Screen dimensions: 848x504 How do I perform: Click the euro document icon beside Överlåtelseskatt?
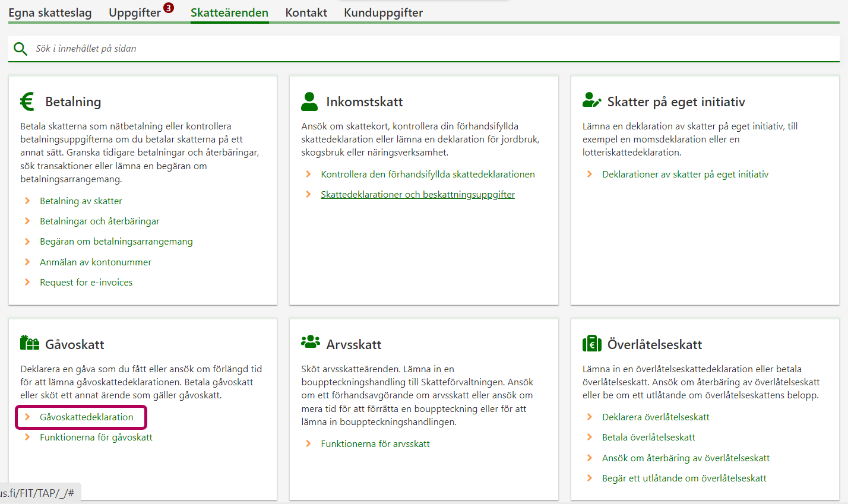(x=591, y=344)
